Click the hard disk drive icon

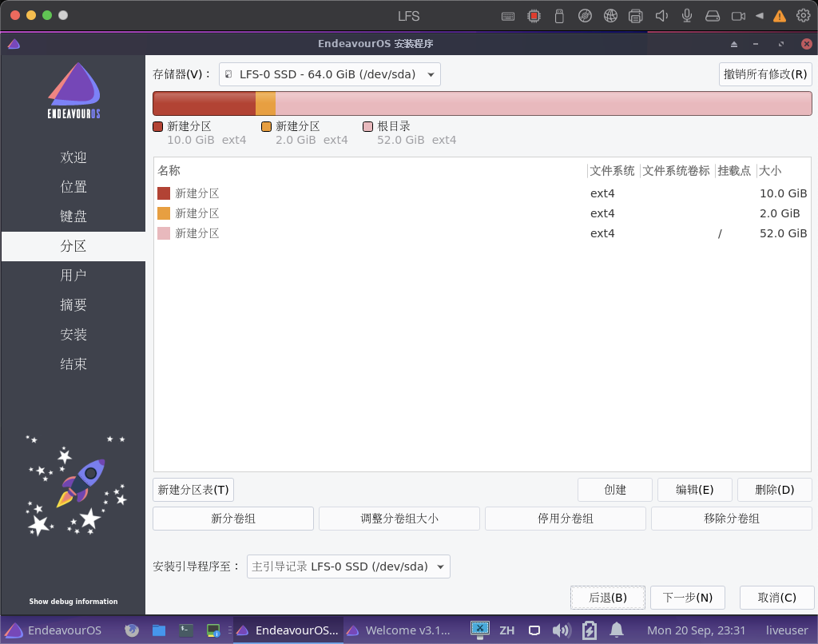click(x=713, y=16)
